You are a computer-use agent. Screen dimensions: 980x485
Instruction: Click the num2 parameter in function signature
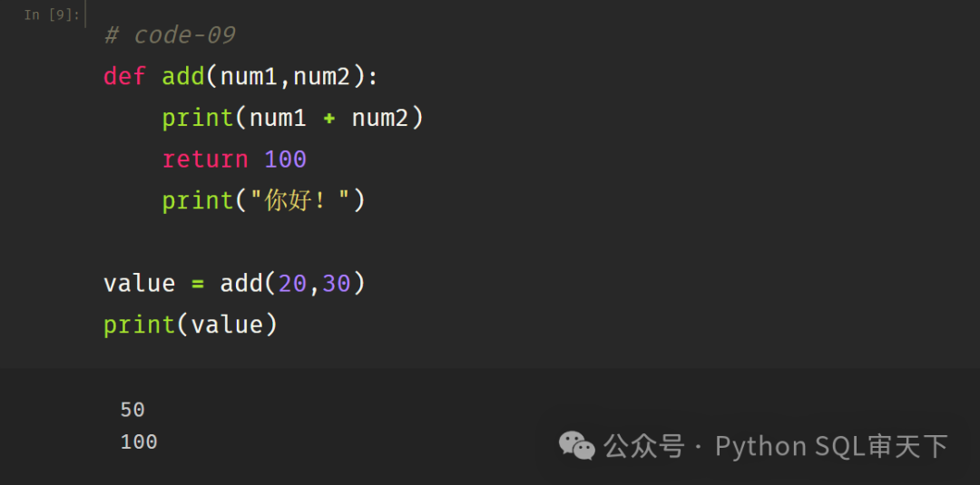point(322,77)
